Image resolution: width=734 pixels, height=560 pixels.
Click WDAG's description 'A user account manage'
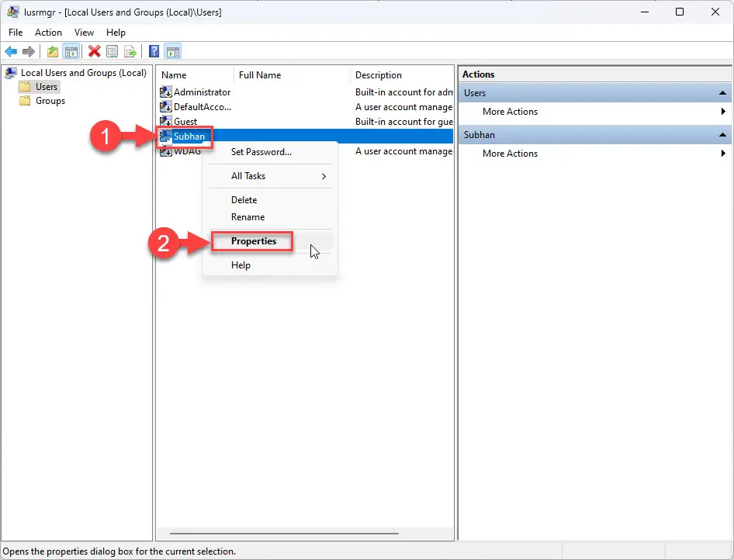point(404,151)
